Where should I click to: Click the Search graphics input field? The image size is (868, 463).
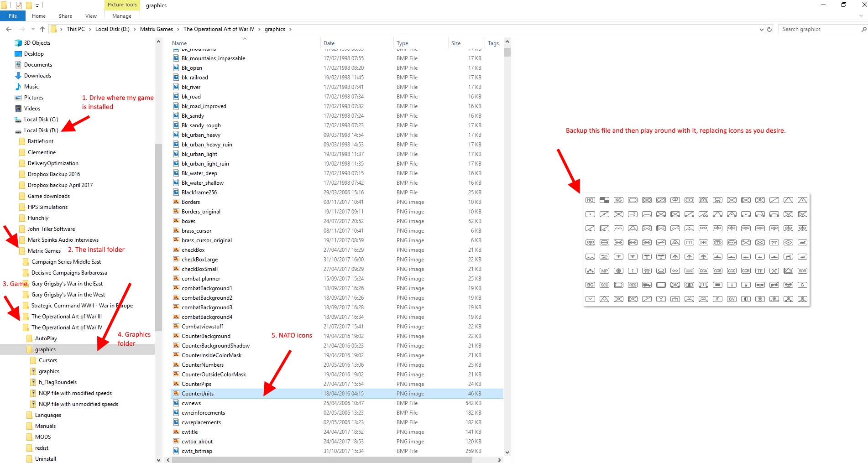click(x=820, y=29)
